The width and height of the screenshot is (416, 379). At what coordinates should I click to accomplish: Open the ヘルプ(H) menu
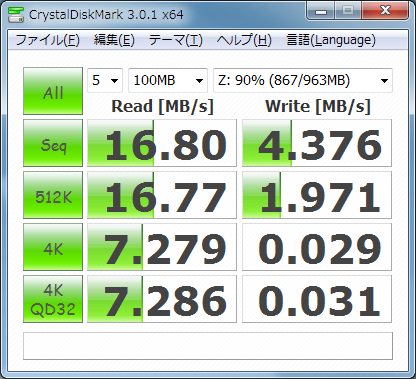(x=244, y=40)
